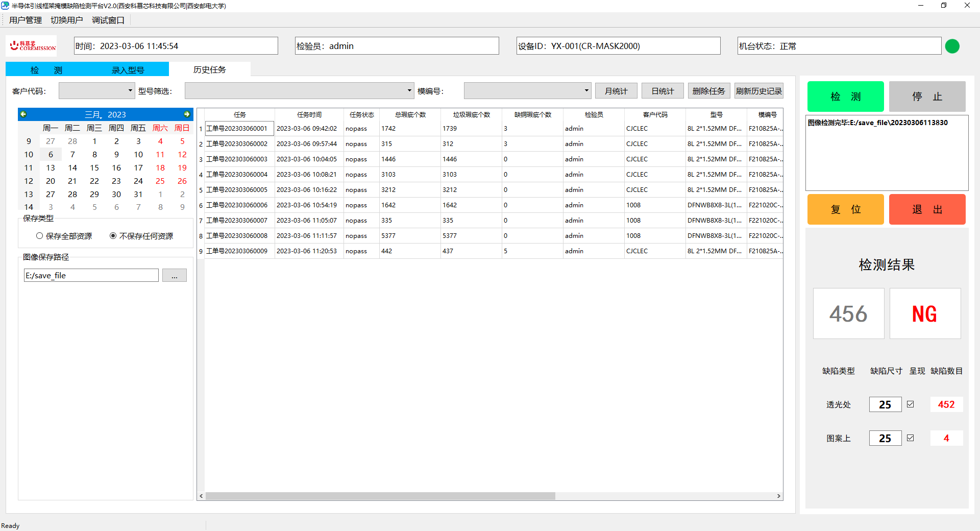Switch to the 录入型号 tab
This screenshot has height=531, width=980.
click(x=128, y=70)
